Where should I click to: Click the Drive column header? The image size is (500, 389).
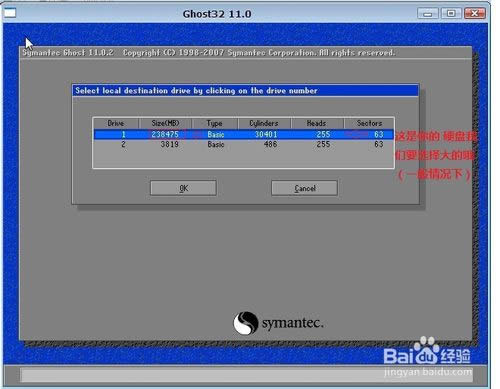pyautogui.click(x=116, y=123)
